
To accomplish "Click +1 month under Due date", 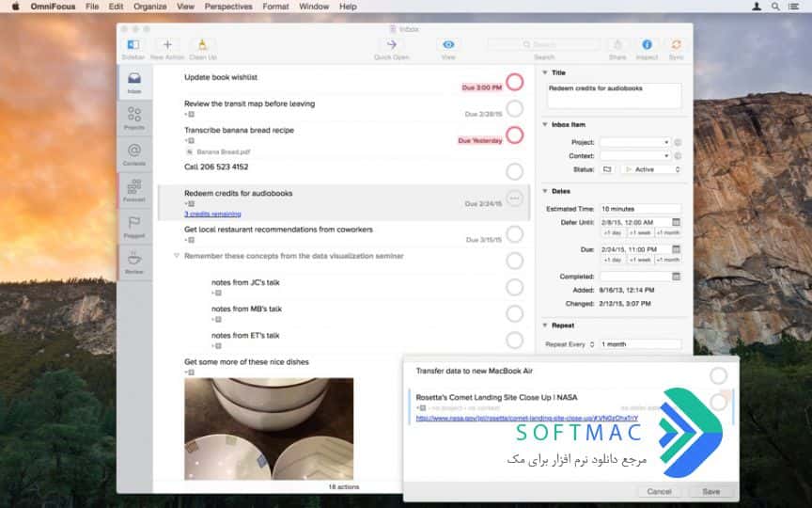I will pyautogui.click(x=668, y=260).
